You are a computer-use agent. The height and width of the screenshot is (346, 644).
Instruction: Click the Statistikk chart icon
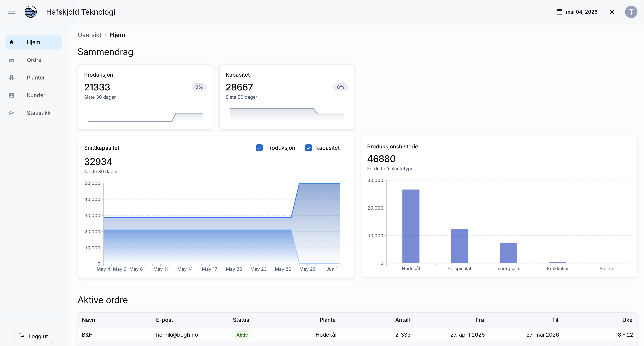coord(12,113)
